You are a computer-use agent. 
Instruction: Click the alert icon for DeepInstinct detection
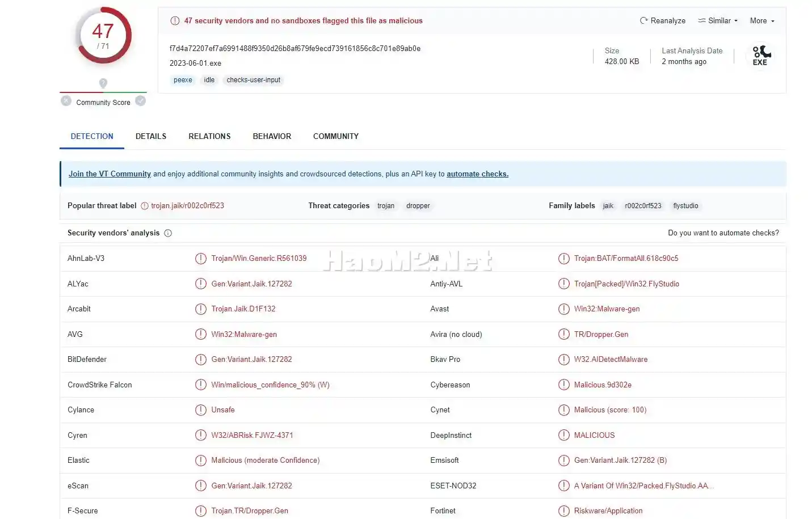click(563, 435)
